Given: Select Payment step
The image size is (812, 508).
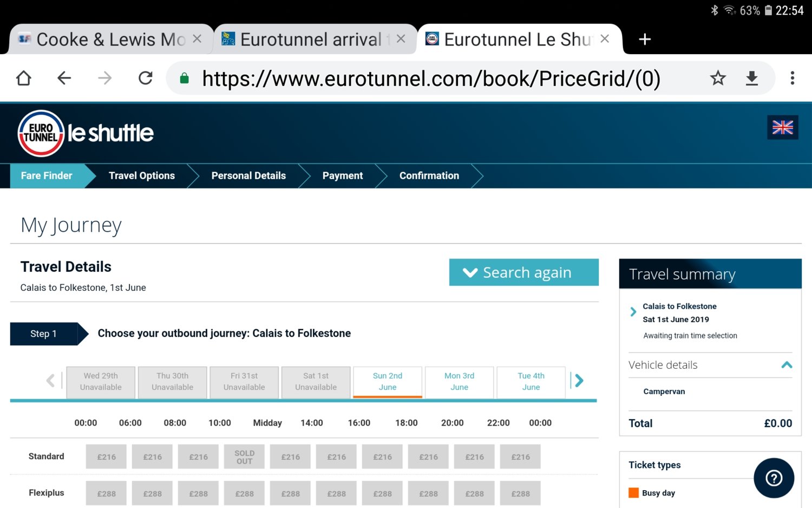Looking at the screenshot, I should pos(343,175).
